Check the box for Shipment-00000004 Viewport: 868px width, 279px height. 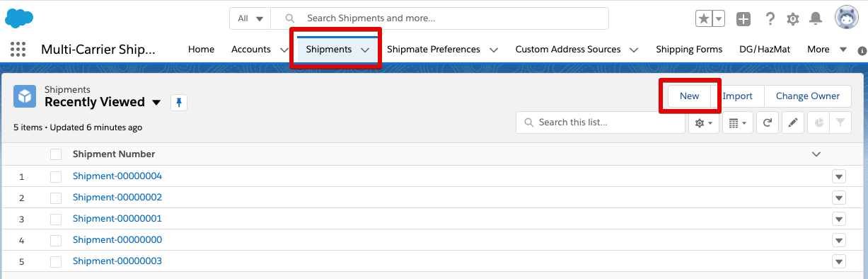(56, 176)
